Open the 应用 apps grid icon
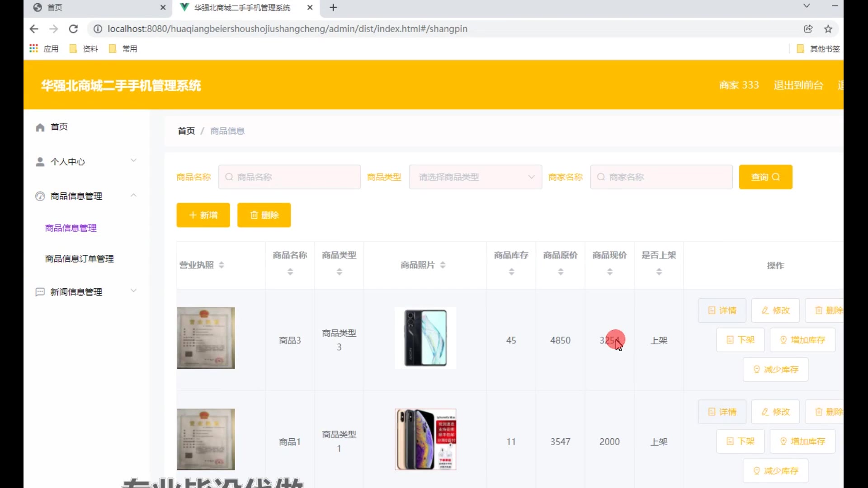 tap(33, 48)
